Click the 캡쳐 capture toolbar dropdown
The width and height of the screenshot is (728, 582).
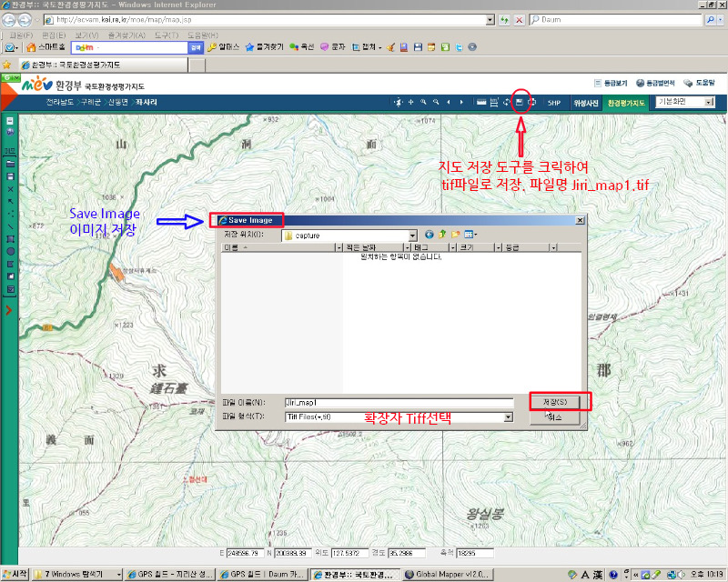(367, 47)
